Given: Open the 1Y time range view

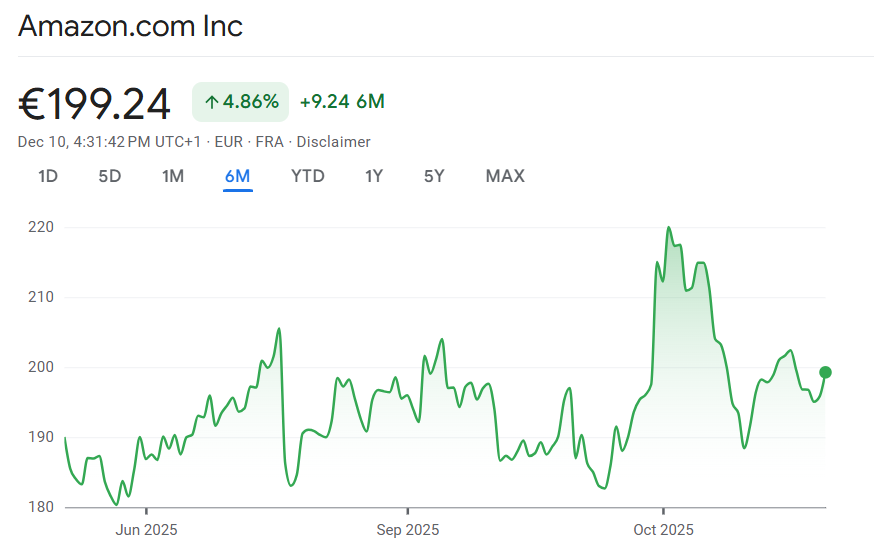Looking at the screenshot, I should (374, 177).
